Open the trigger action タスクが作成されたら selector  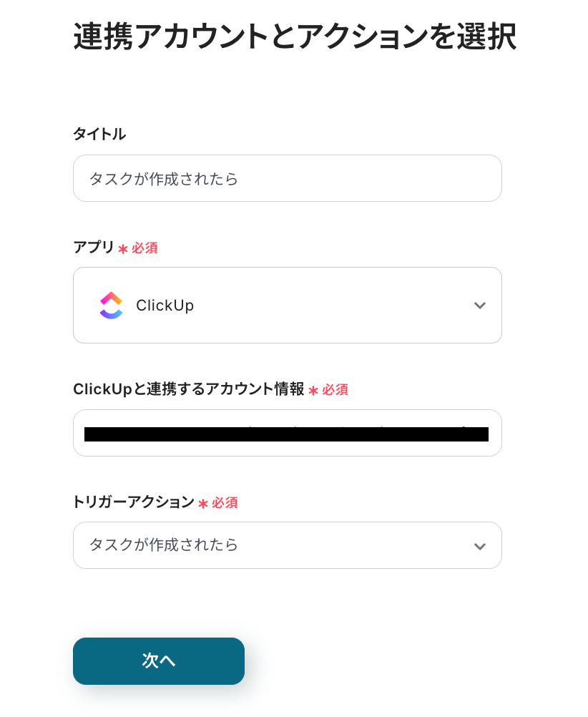[272, 545]
